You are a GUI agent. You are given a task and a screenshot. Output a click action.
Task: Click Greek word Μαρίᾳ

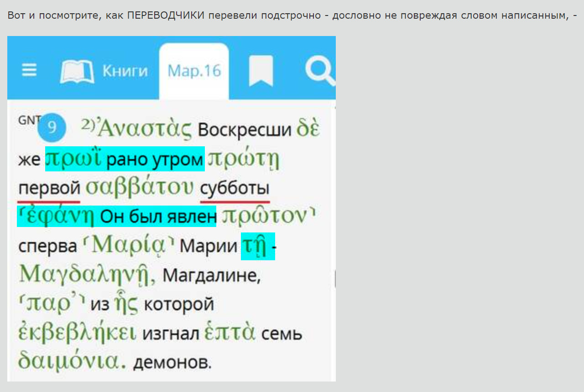tap(130, 245)
